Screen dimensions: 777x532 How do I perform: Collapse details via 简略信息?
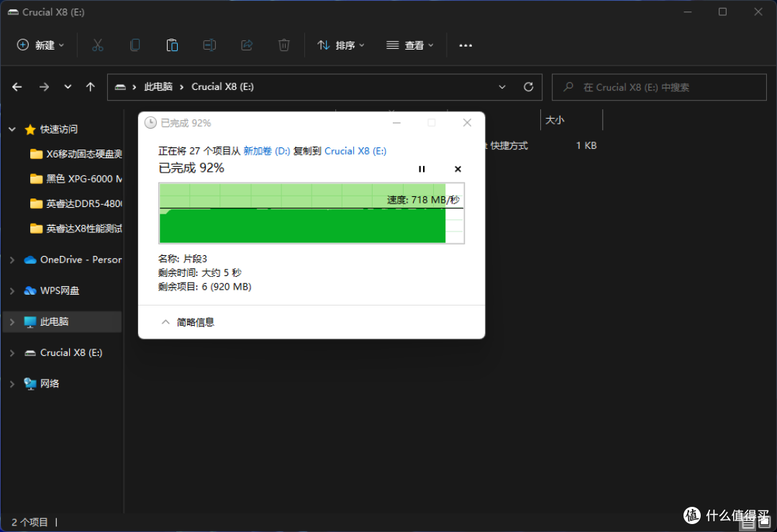187,323
